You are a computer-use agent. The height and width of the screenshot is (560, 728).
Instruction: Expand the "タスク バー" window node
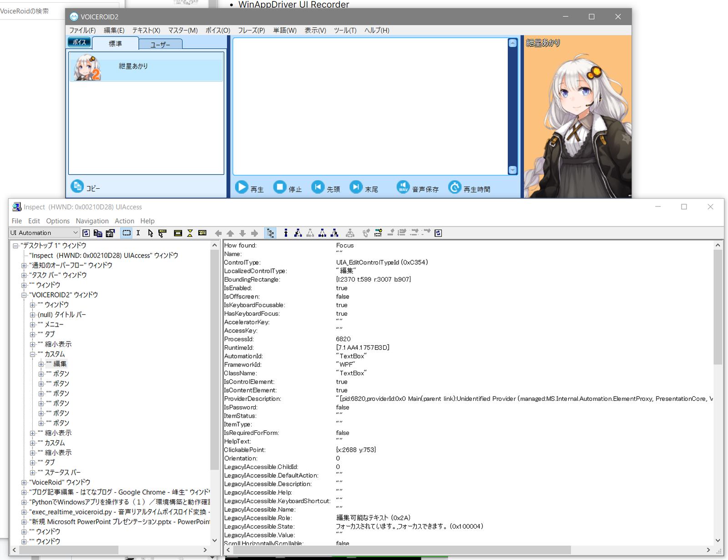coord(24,275)
